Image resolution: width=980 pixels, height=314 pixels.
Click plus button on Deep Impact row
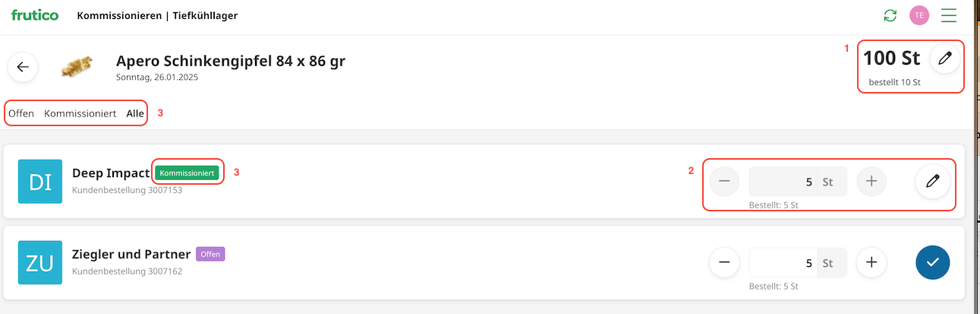tap(871, 182)
